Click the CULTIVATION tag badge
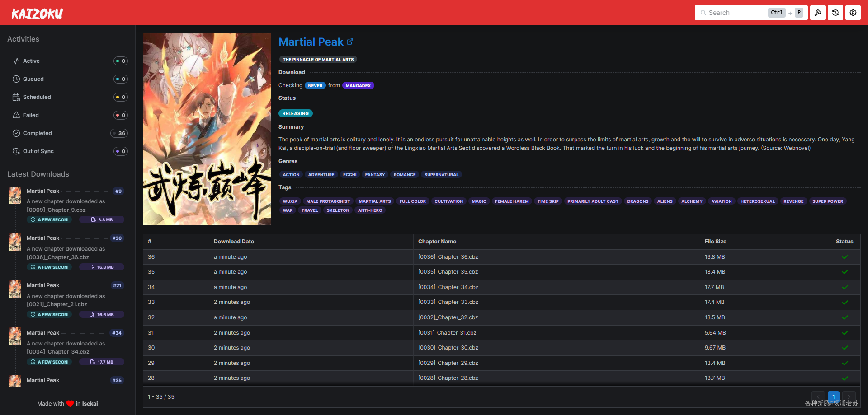Screen dimensions: 868x415 coord(448,201)
